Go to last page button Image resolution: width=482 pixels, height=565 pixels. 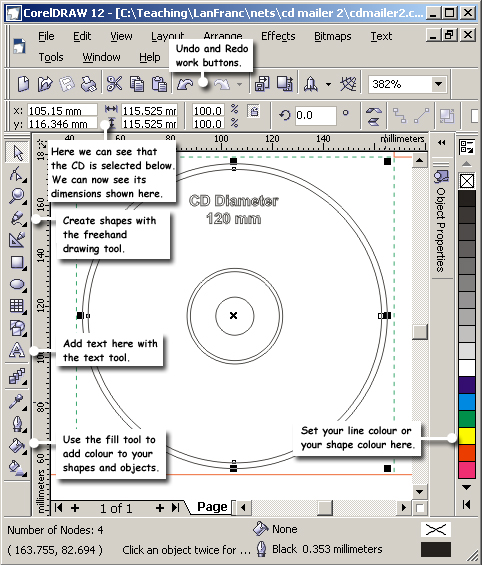[175, 508]
